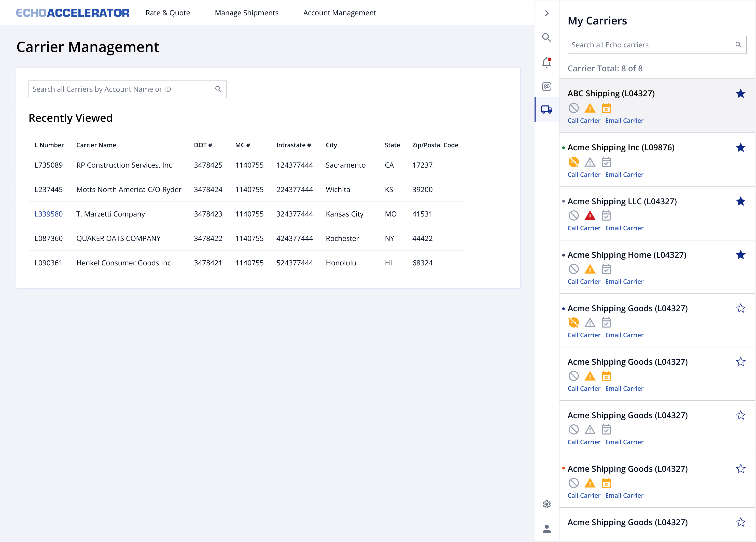756x542 pixels.
Task: Open user profile icon in sidebar
Action: pyautogui.click(x=547, y=529)
